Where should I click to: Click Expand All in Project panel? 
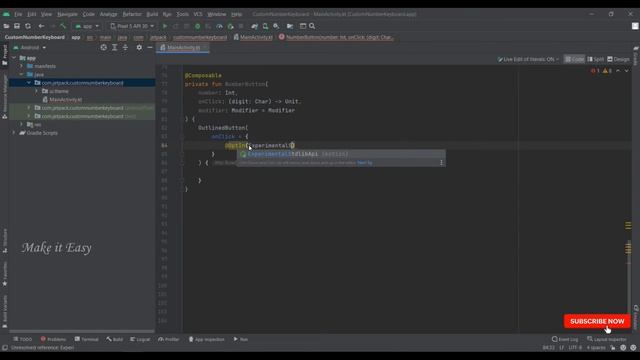point(115,47)
